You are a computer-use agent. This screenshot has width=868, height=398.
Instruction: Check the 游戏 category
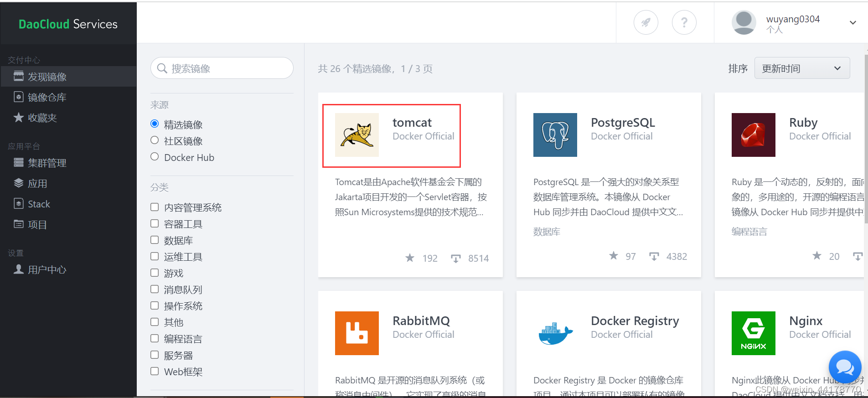155,273
